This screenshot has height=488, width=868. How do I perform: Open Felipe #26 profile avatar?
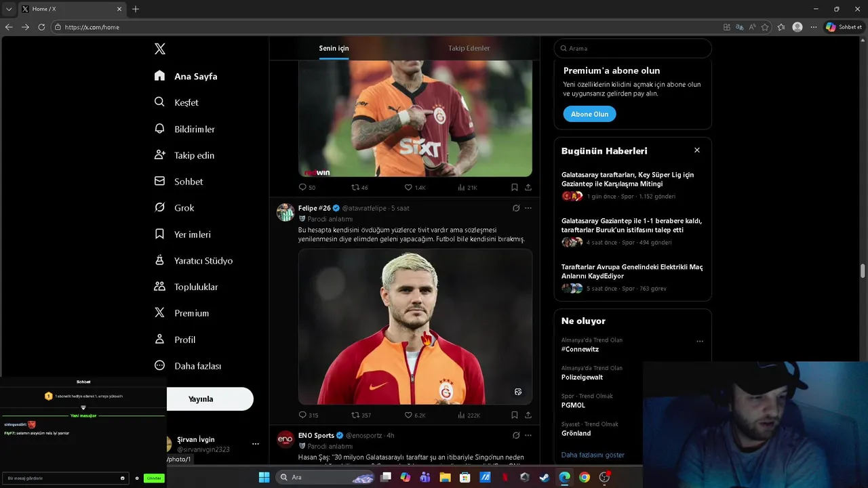coord(285,212)
